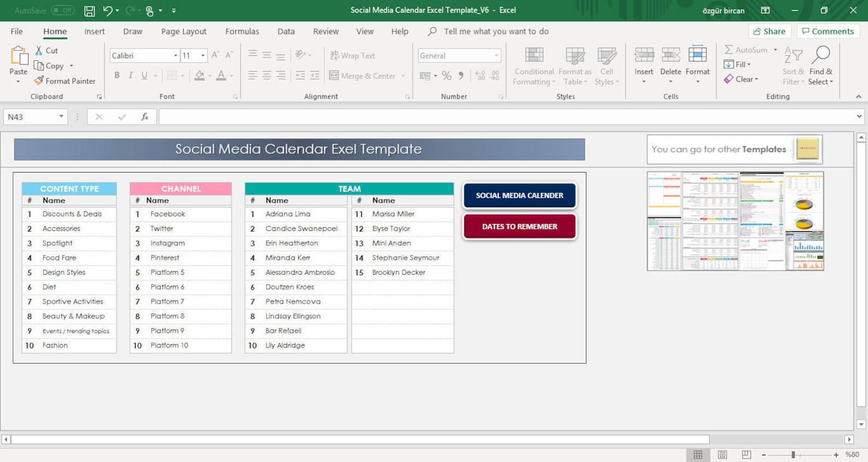The image size is (868, 462).
Task: Select the Format Painter brush
Action: [39, 81]
